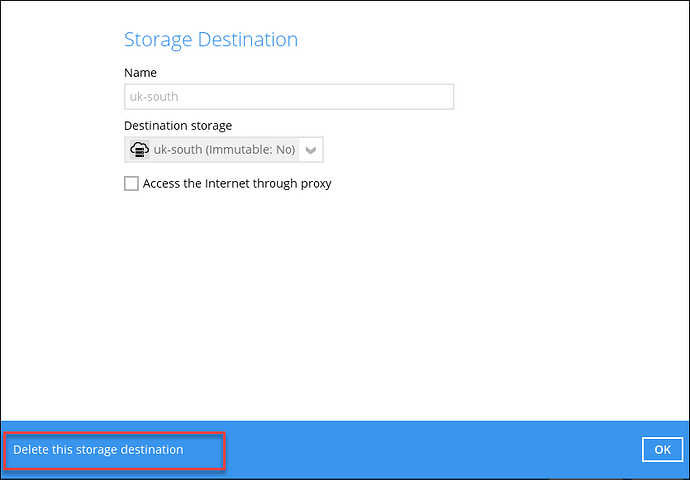Screen dimensions: 690x480
Task: Remove the destination via the red-outlined footer link
Action: (x=98, y=450)
